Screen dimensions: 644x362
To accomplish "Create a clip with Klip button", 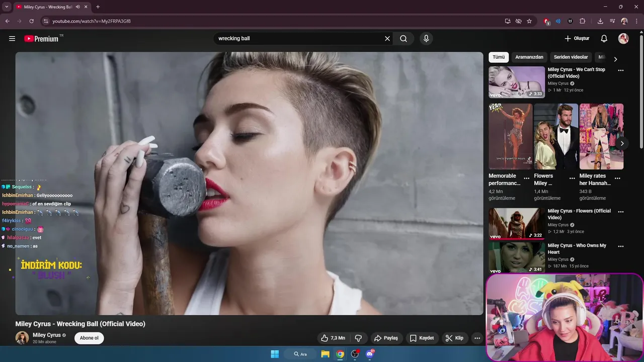I will click(454, 338).
